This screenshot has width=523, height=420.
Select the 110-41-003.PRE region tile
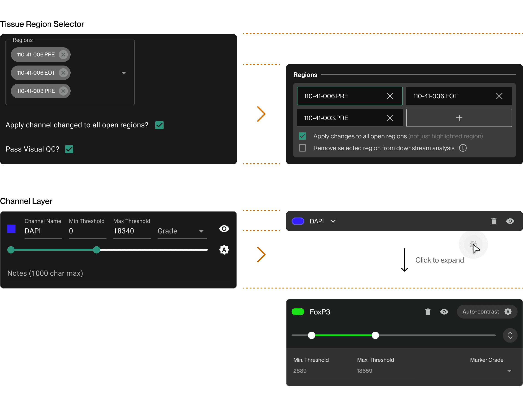click(350, 118)
